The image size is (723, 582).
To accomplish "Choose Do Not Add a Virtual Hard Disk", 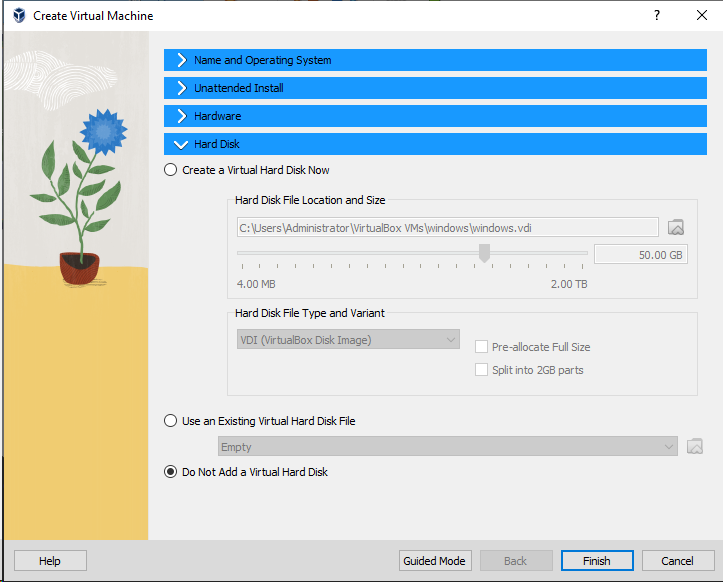I will 171,472.
